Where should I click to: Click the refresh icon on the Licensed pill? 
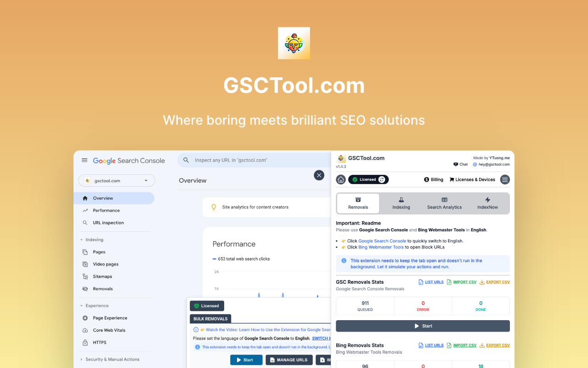point(382,179)
